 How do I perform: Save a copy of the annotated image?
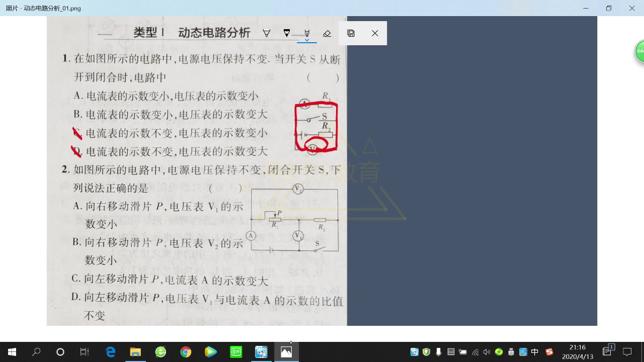(x=351, y=33)
